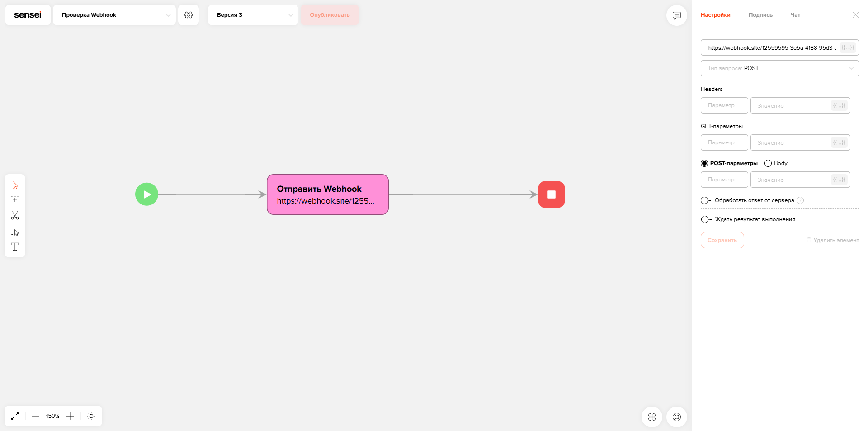Choose the add element tool
The height and width of the screenshot is (431, 868).
(15, 200)
